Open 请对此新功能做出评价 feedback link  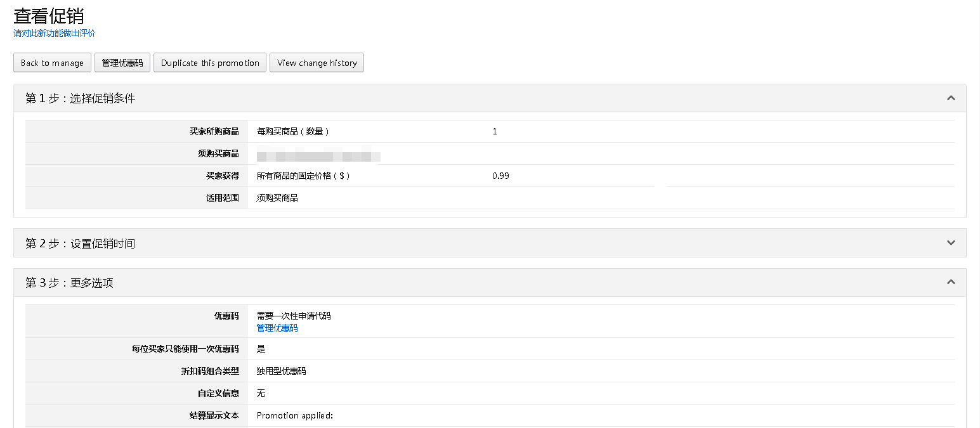[55, 33]
